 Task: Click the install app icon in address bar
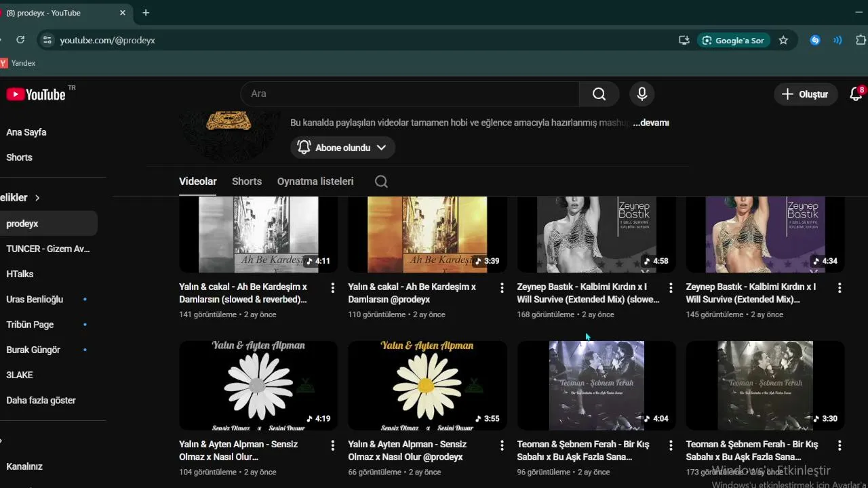pyautogui.click(x=684, y=40)
